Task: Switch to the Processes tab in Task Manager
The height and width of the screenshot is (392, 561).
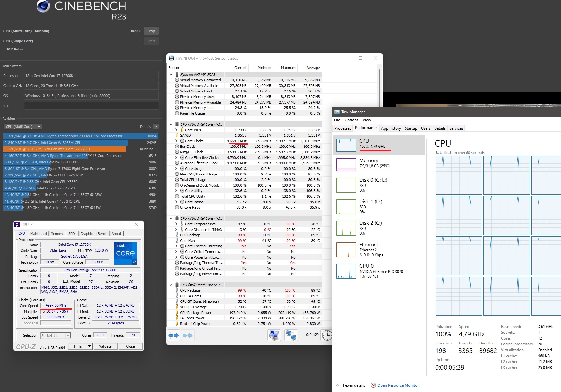Action: [x=343, y=128]
